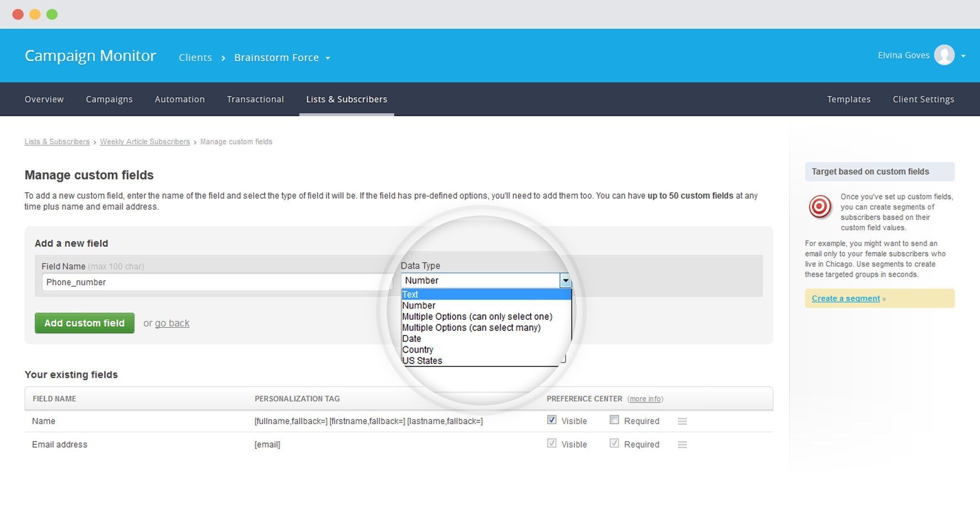This screenshot has width=980, height=529.
Task: Choose Country from Data Type list
Action: coord(486,349)
